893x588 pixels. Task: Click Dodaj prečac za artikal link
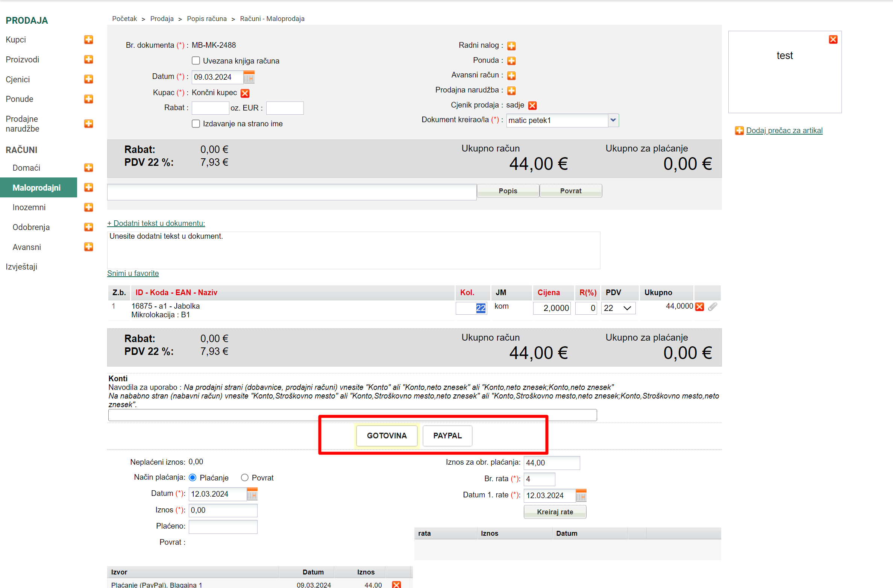point(784,130)
